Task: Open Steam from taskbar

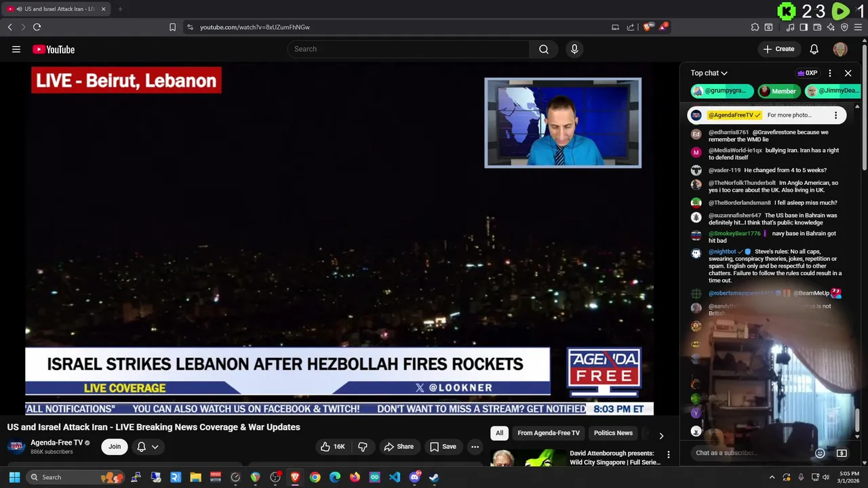Action: click(x=434, y=477)
